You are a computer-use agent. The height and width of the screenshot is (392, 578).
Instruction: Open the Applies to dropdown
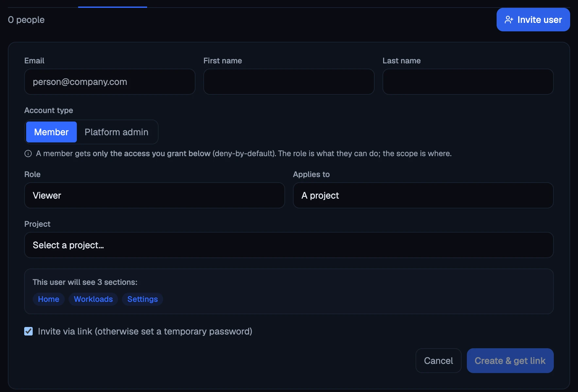point(423,195)
